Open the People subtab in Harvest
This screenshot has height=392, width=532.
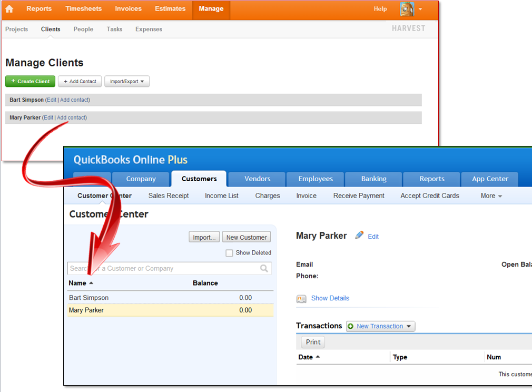click(x=83, y=29)
